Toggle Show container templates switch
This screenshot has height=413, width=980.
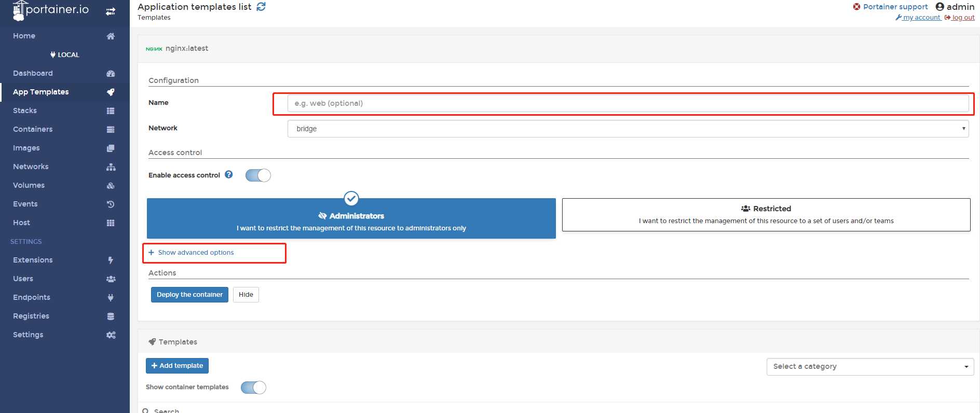pyautogui.click(x=253, y=388)
